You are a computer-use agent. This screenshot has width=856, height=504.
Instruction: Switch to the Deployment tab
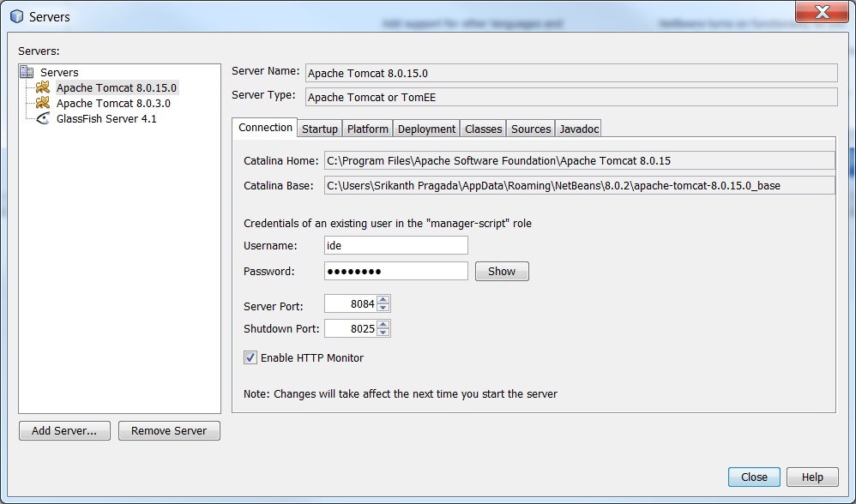click(426, 129)
